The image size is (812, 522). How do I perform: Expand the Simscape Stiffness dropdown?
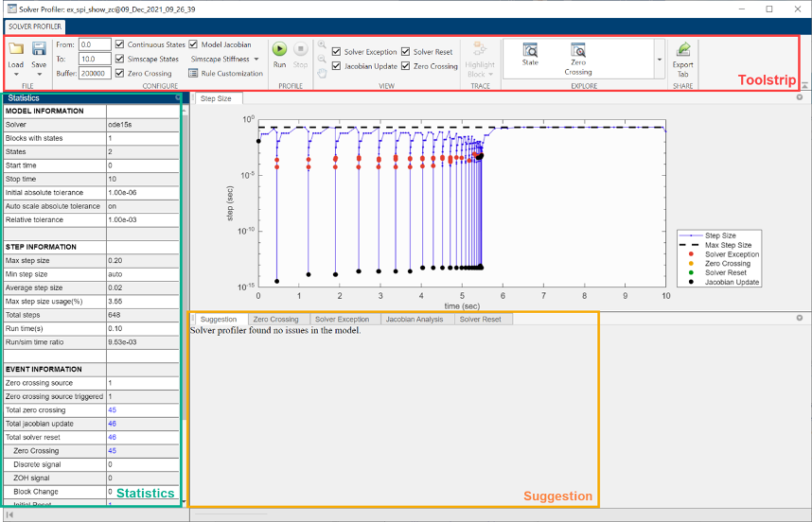click(256, 59)
